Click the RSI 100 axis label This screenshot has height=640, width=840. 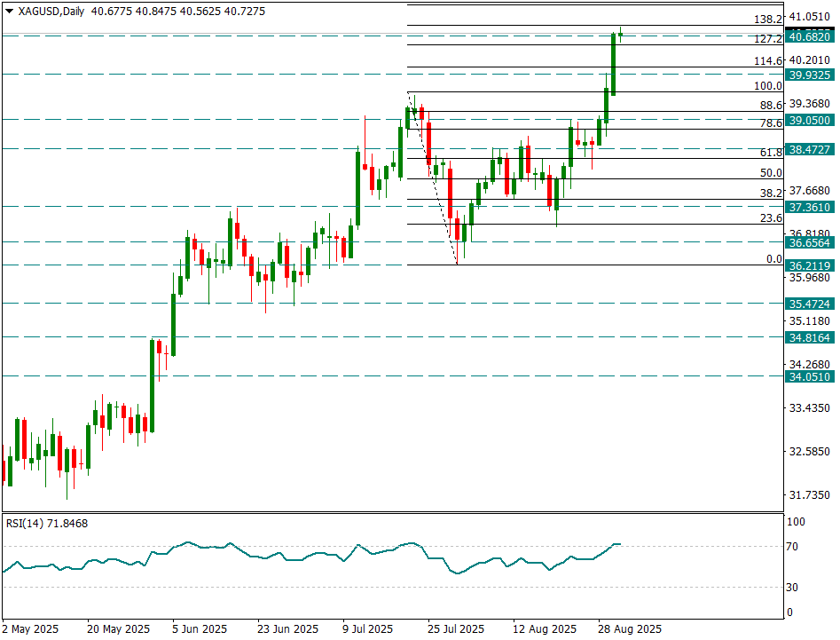pos(796,522)
